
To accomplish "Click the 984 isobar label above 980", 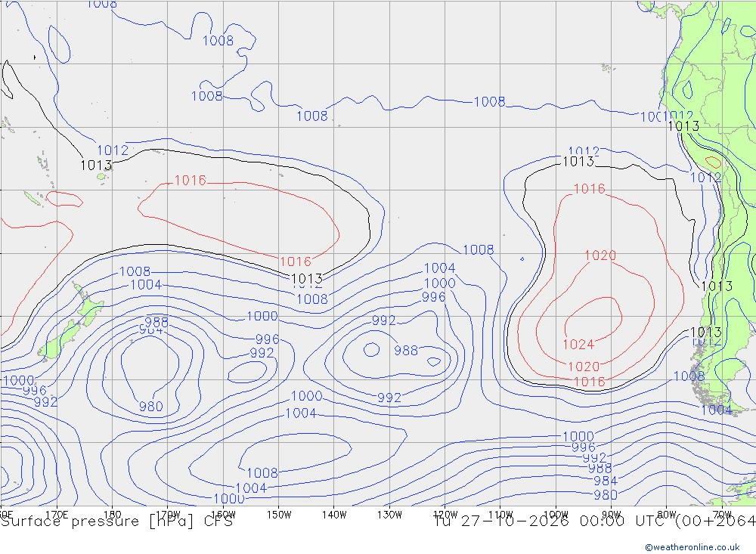I will click(606, 481).
